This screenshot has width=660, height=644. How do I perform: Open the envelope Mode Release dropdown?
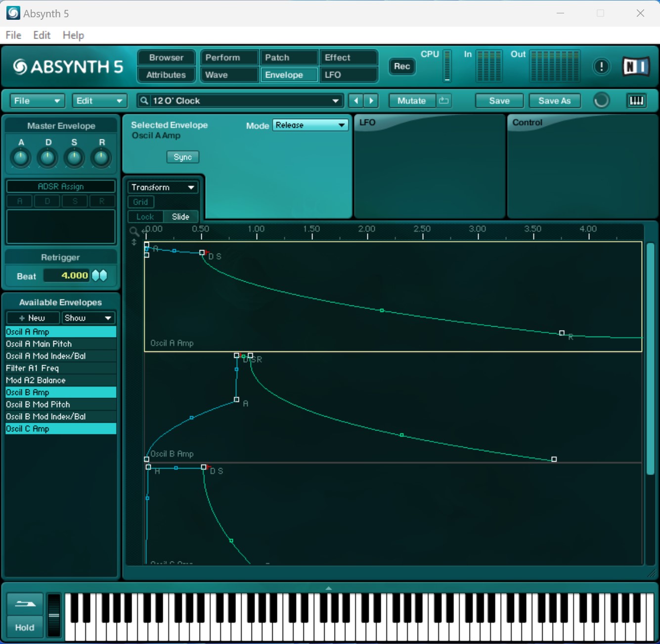tap(310, 125)
